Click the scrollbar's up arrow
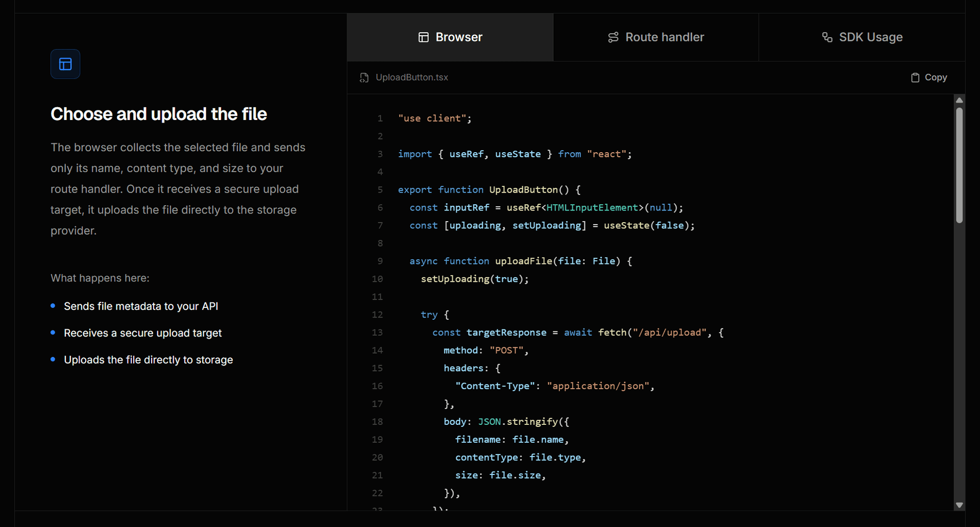Viewport: 980px width, 527px height. (x=959, y=100)
